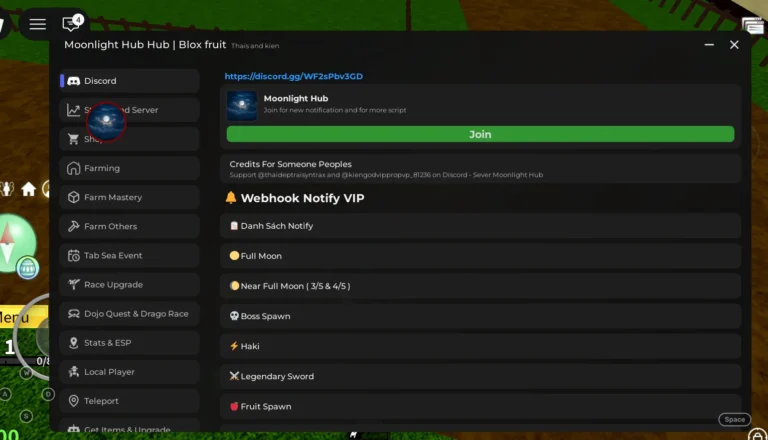Click the chart icon for Status and Server
768x440 pixels.
click(73, 110)
